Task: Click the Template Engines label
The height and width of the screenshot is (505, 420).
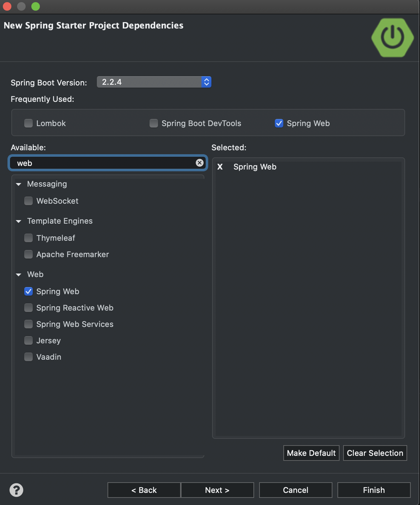Action: (x=60, y=221)
